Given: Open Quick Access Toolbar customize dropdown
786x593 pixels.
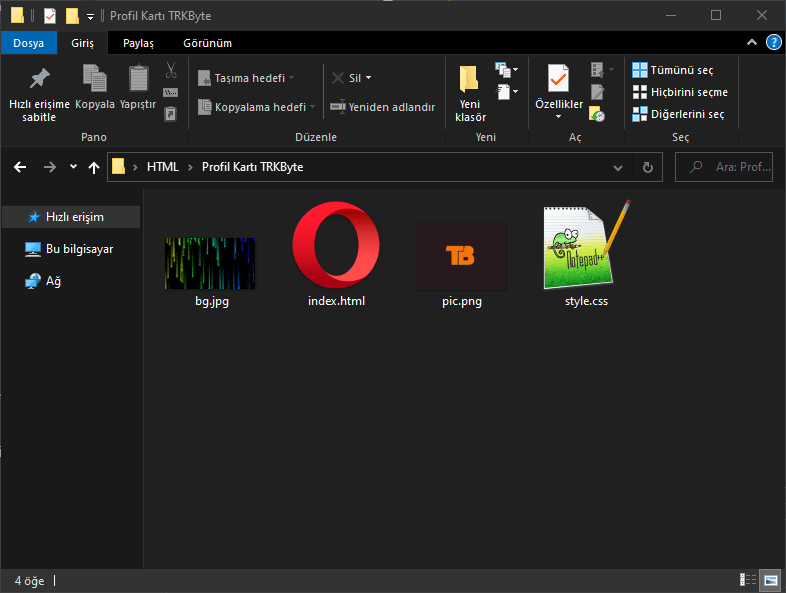Looking at the screenshot, I should tap(90, 17).
